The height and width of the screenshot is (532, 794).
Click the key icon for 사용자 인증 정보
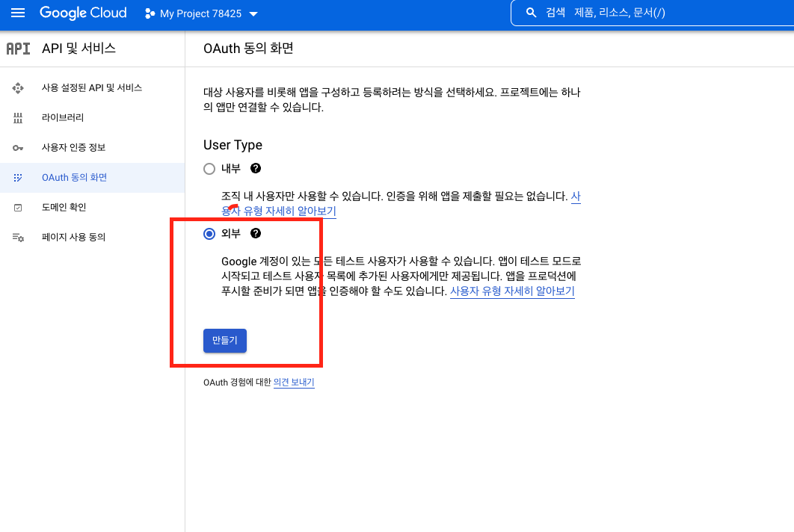click(x=18, y=148)
